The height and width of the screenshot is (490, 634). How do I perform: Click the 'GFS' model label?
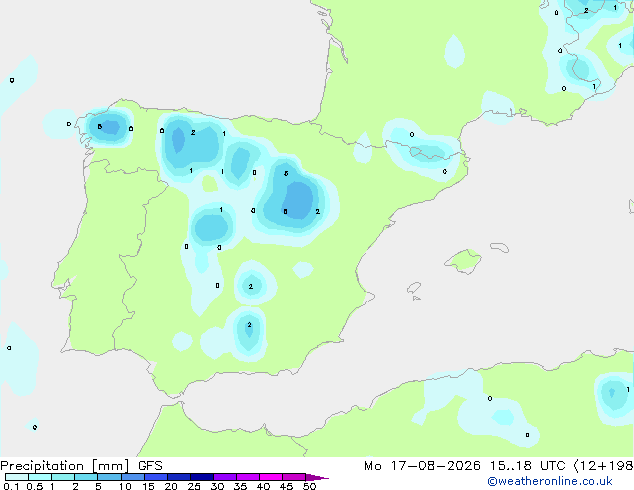point(150,466)
